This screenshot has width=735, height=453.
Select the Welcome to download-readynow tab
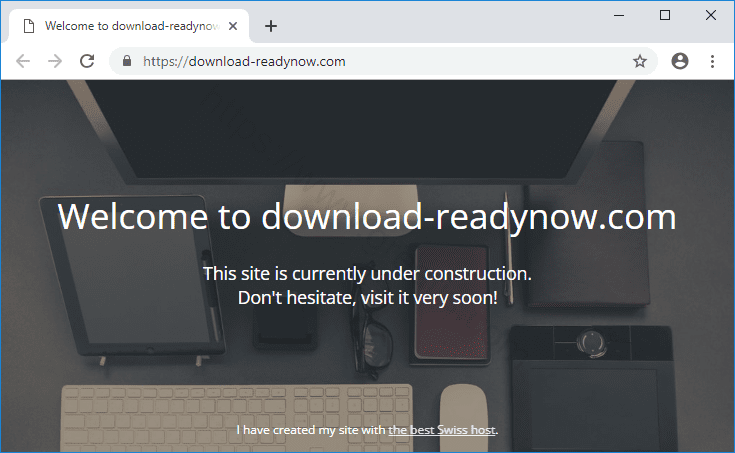[129, 26]
